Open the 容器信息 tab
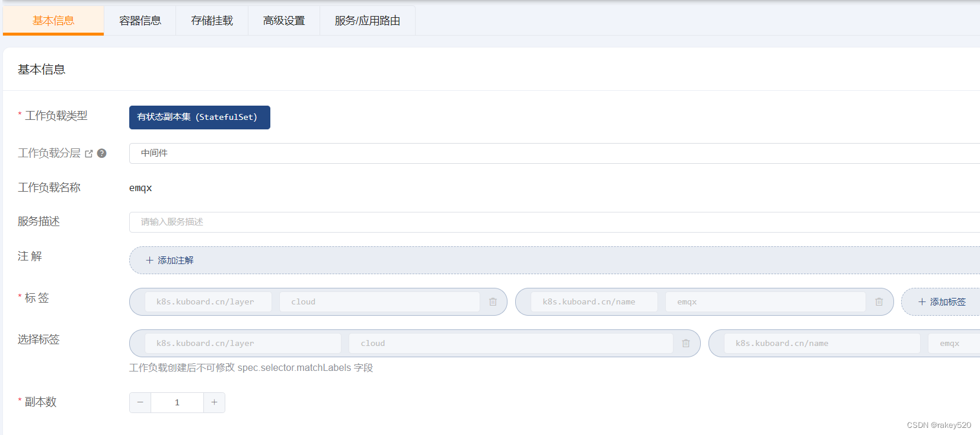980x435 pixels. (140, 21)
